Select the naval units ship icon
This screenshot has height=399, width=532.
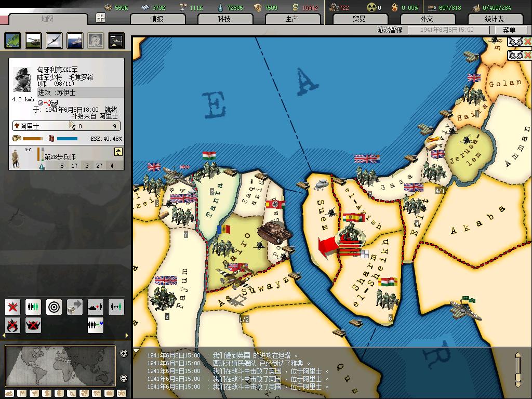coord(75,41)
